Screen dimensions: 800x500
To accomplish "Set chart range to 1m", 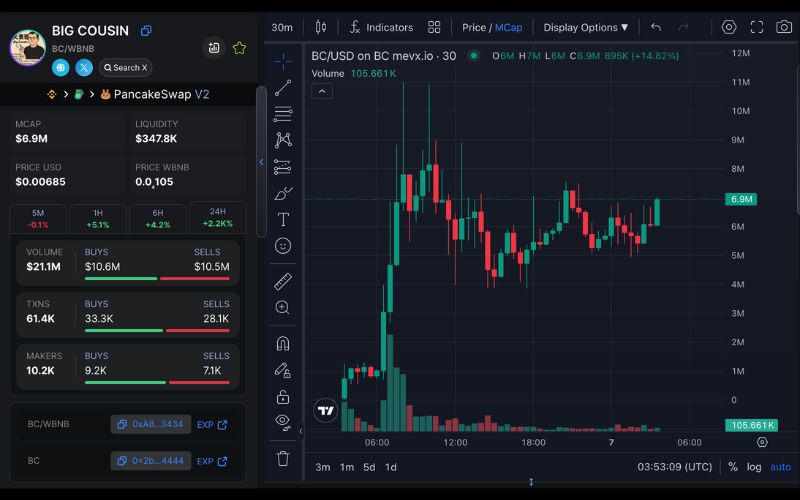I will pos(347,467).
